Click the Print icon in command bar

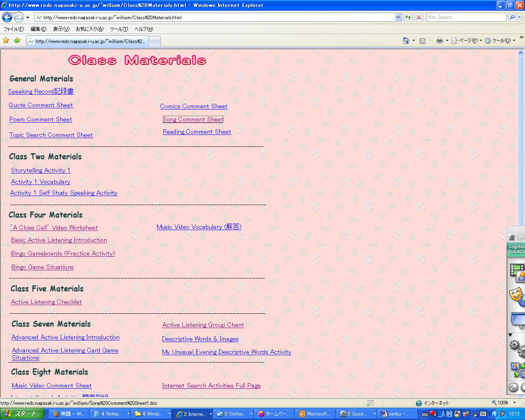click(x=440, y=41)
